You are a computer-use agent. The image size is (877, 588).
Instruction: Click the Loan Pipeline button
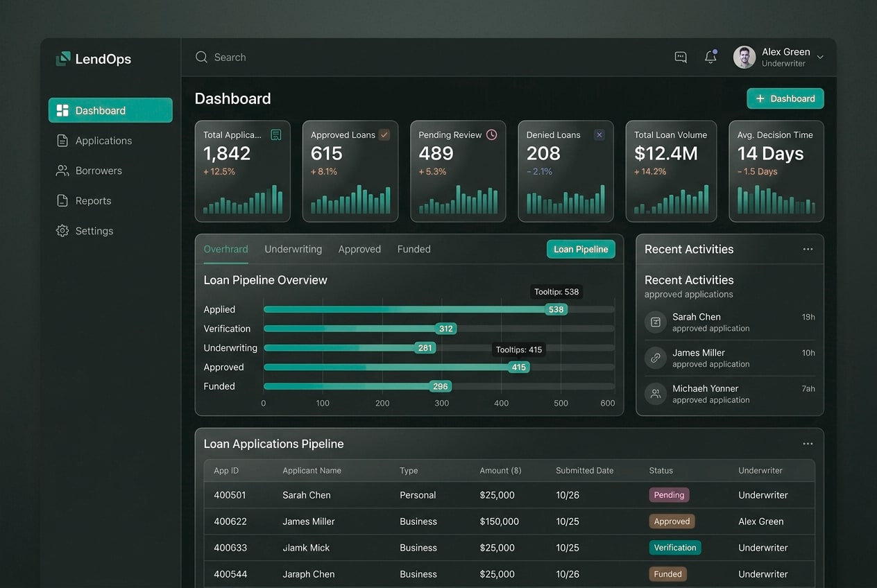pyautogui.click(x=581, y=249)
